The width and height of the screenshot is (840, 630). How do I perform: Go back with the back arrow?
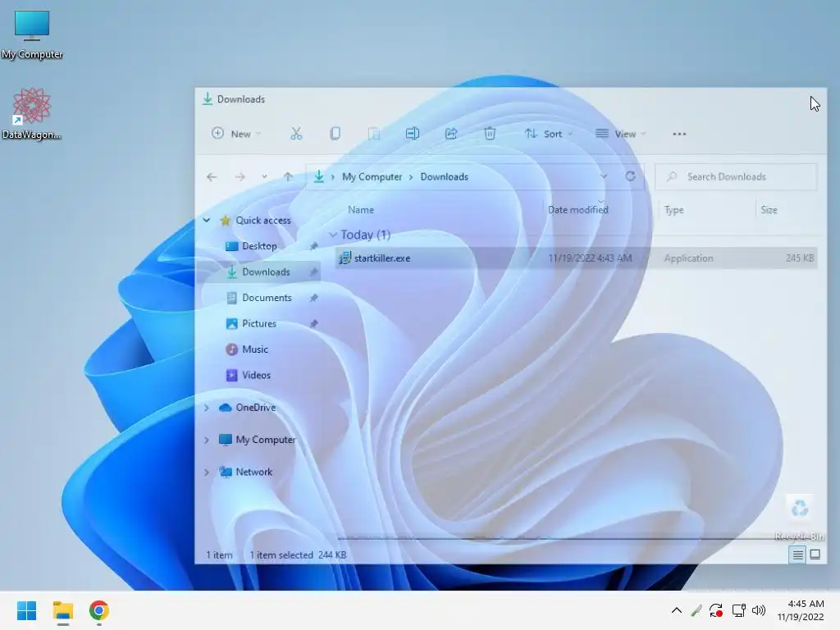[x=212, y=177]
